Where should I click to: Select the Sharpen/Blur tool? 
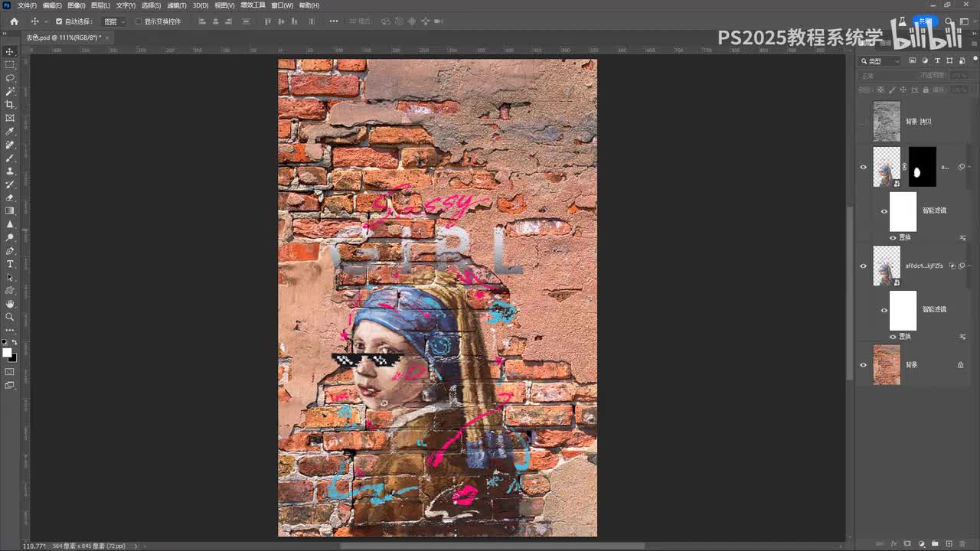coord(10,224)
